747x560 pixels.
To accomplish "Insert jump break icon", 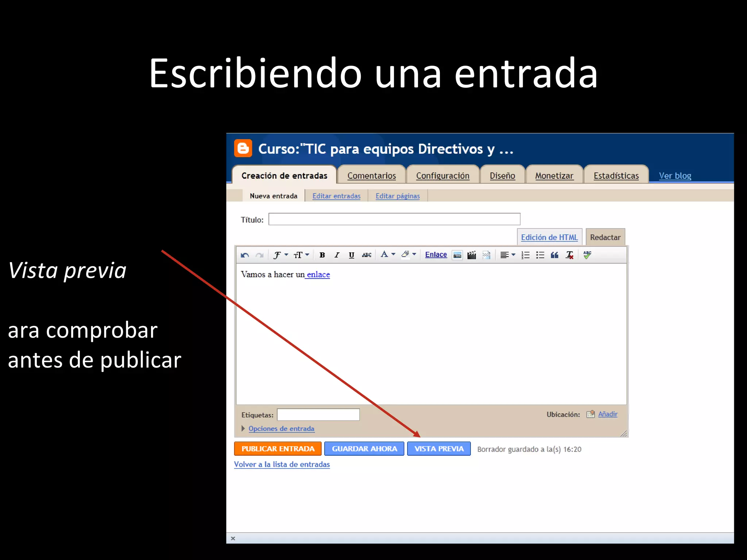I will pos(486,255).
